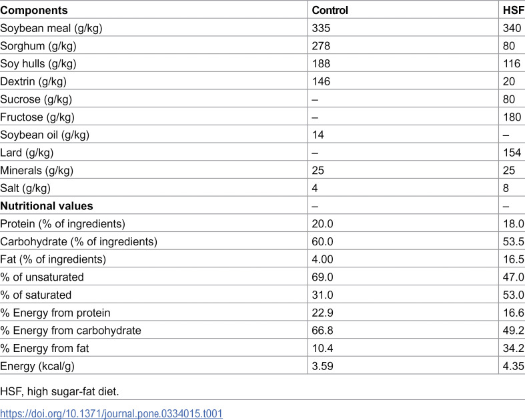Screen dimensions: 525x420
Task: Select Carbohydrate (% of ingredients) label
Action: click(79, 241)
